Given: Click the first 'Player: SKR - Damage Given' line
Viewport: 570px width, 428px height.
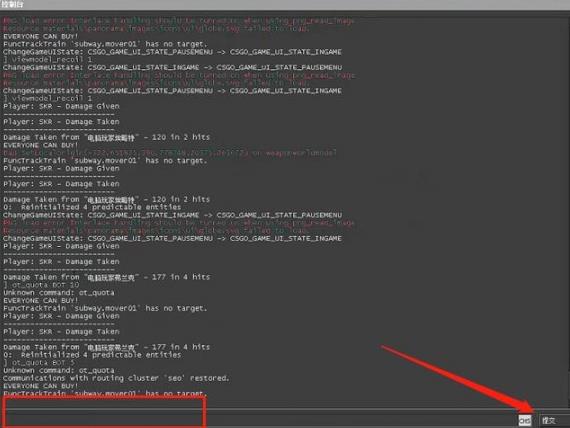Looking at the screenshot, I should tap(61, 106).
